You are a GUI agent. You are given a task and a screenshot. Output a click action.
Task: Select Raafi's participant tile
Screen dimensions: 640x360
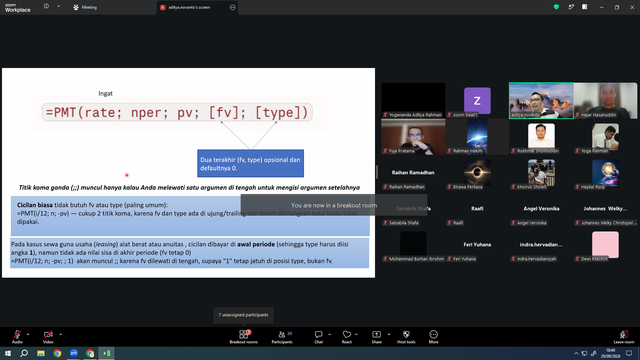point(477,208)
